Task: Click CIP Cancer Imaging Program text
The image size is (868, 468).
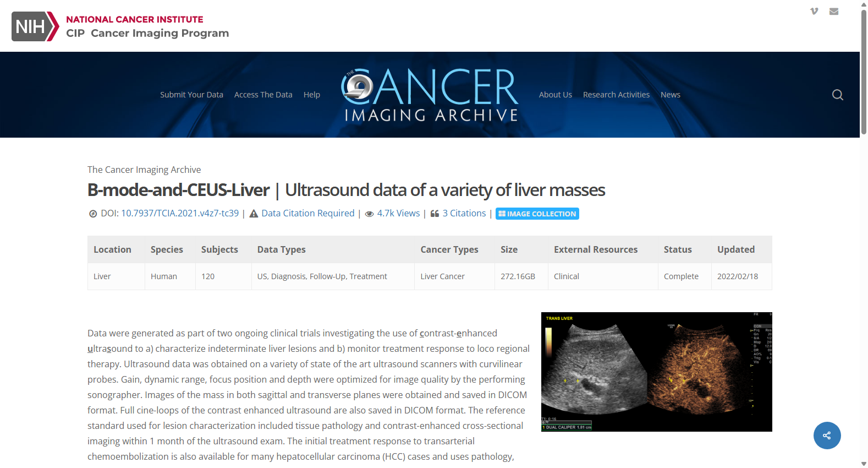Action: [147, 33]
